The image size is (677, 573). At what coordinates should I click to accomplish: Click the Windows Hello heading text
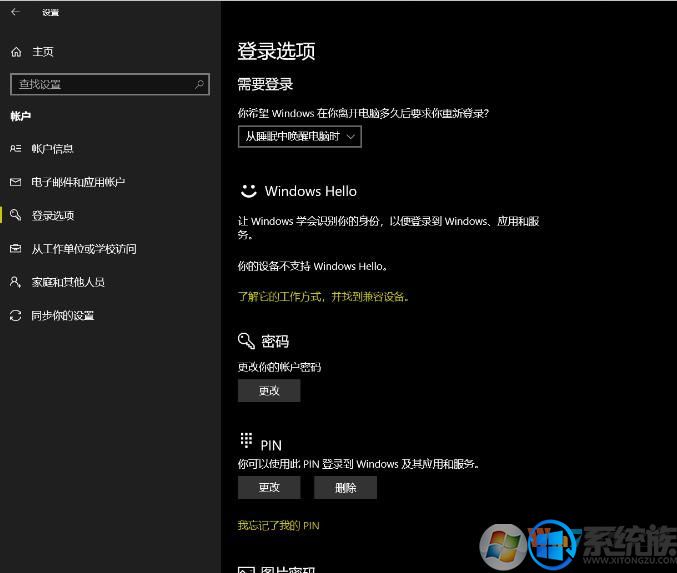pos(311,191)
